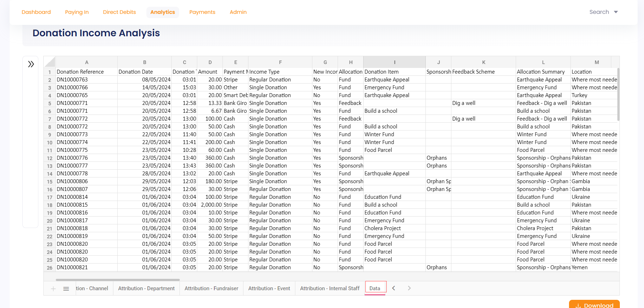Open the Dashboard menu
This screenshot has width=644, height=308.
(36, 12)
